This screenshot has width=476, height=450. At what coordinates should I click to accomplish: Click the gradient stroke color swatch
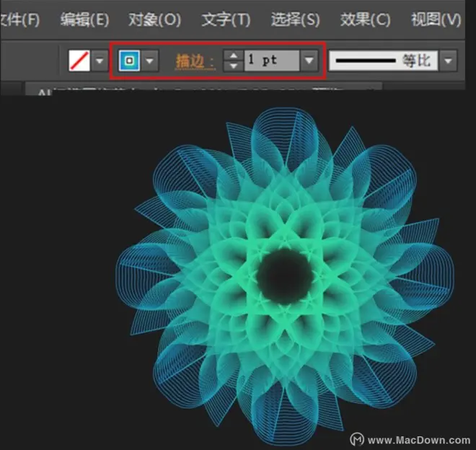[129, 61]
